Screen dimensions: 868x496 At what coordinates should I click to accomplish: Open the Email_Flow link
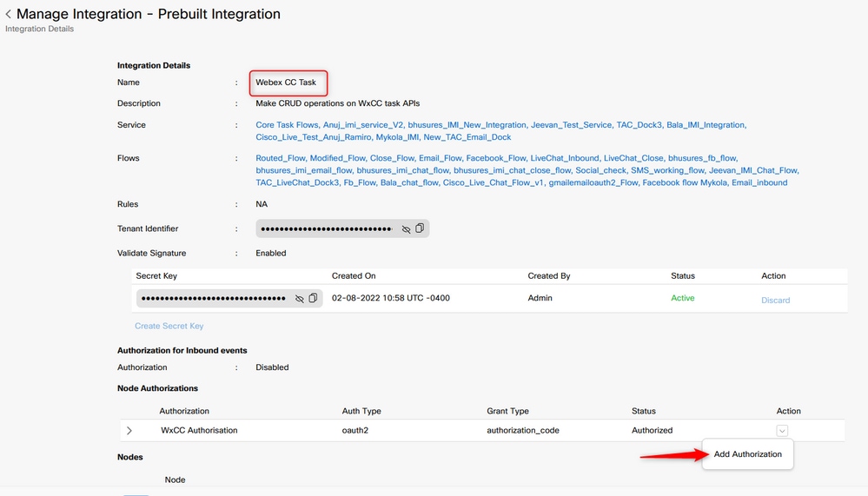441,158
